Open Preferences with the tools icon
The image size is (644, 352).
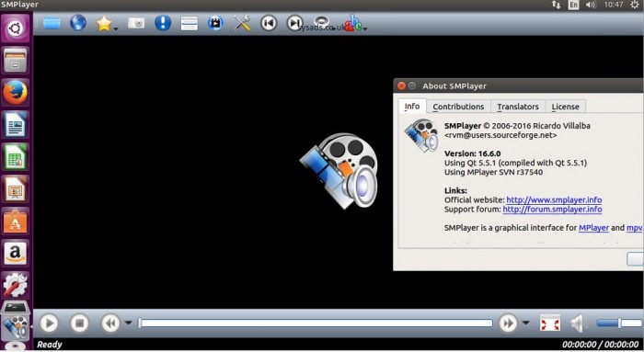point(242,23)
